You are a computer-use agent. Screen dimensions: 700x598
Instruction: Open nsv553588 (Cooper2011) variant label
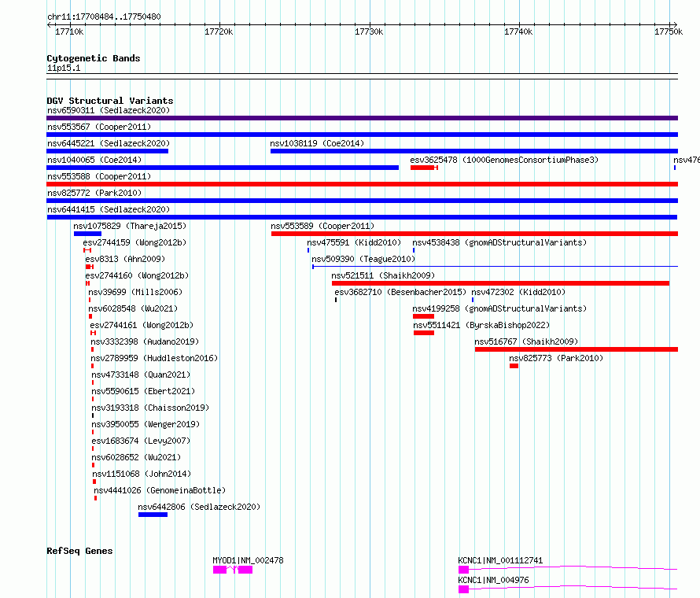99,176
